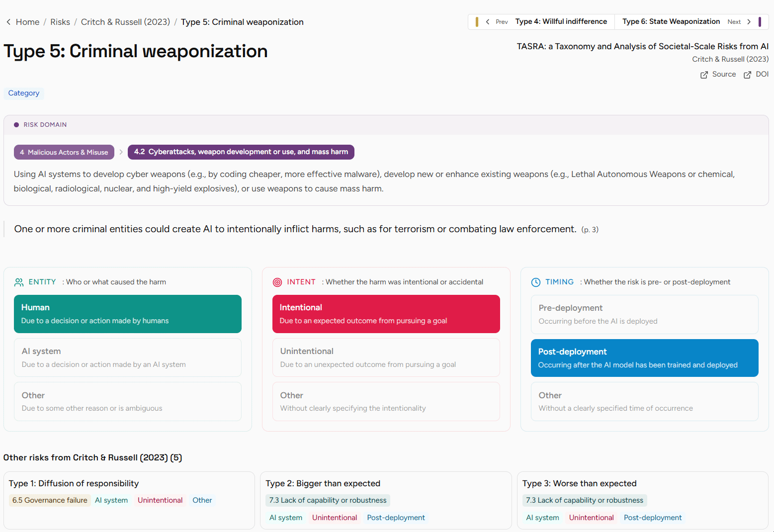Select the AI system entity option
Viewport: 774px width, 532px height.
tap(128, 357)
